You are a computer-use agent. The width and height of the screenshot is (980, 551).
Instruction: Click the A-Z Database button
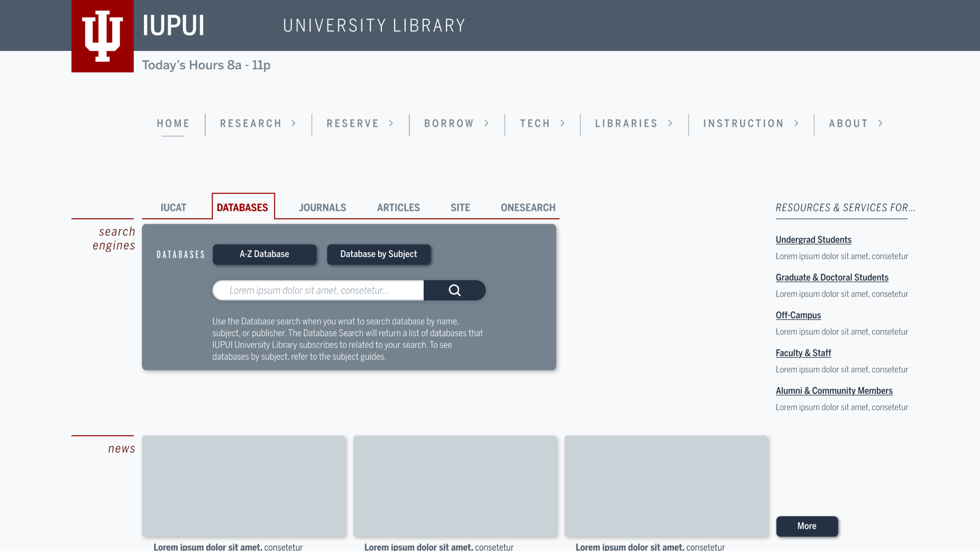click(x=264, y=254)
